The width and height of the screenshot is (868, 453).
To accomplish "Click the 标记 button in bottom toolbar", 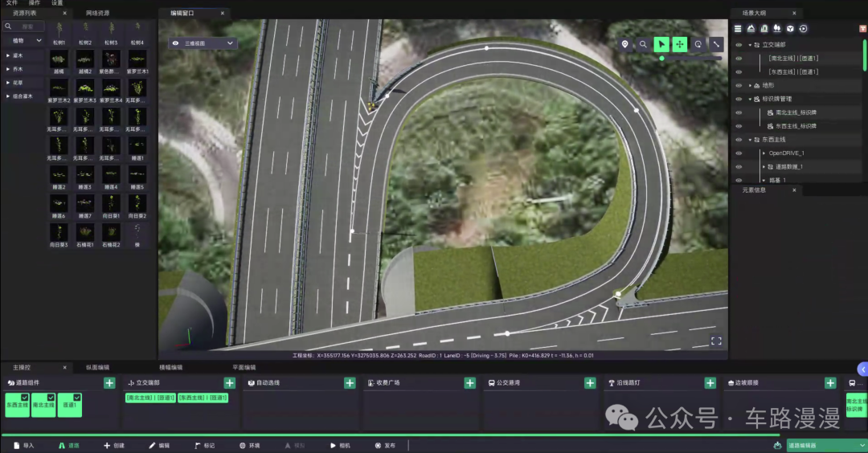I will tap(205, 445).
